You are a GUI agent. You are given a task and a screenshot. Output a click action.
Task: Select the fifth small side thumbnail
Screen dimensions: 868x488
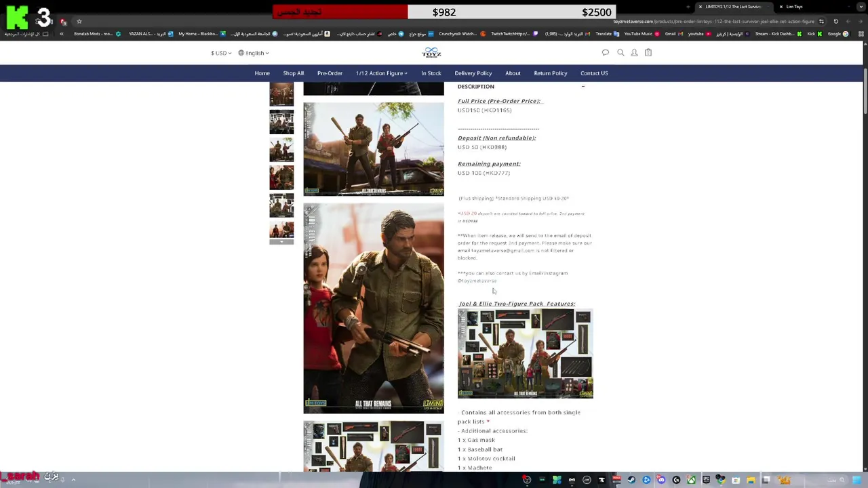[281, 205]
